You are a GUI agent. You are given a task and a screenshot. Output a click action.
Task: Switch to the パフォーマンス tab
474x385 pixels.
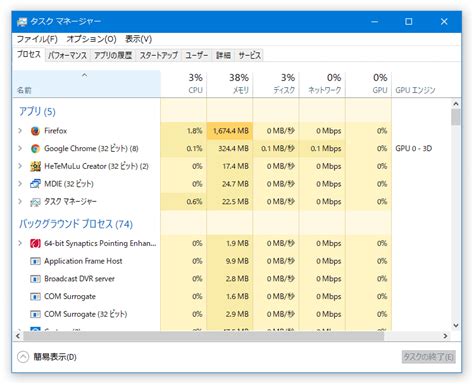[67, 55]
